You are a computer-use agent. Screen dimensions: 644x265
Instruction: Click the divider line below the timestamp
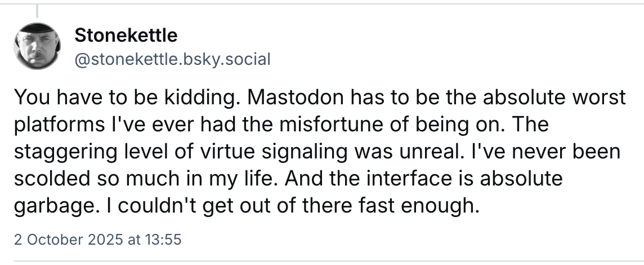(322, 262)
